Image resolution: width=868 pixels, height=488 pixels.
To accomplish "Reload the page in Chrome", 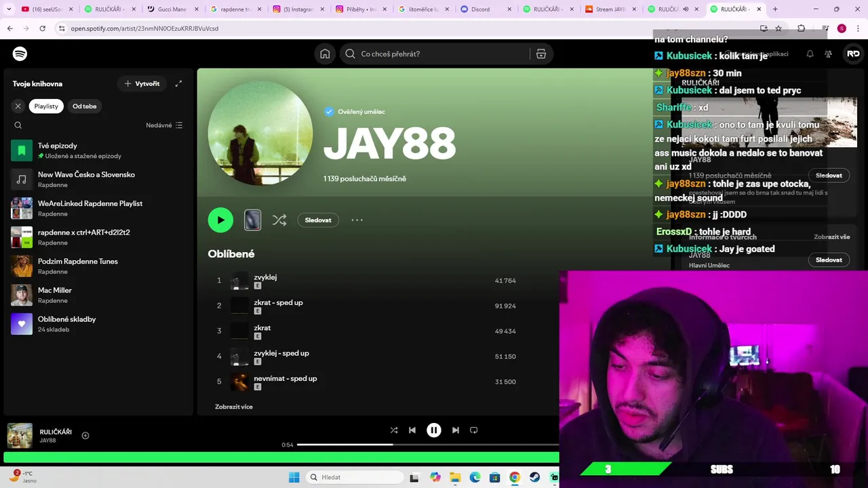I will [x=42, y=28].
